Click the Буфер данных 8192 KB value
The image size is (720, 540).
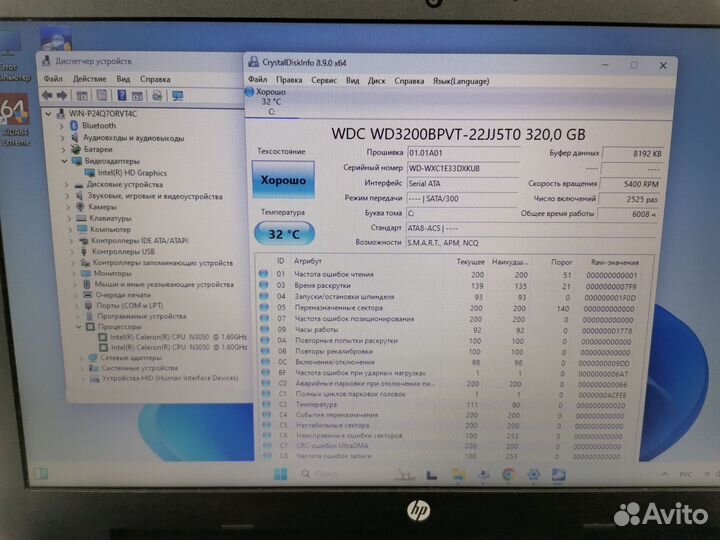[632, 154]
